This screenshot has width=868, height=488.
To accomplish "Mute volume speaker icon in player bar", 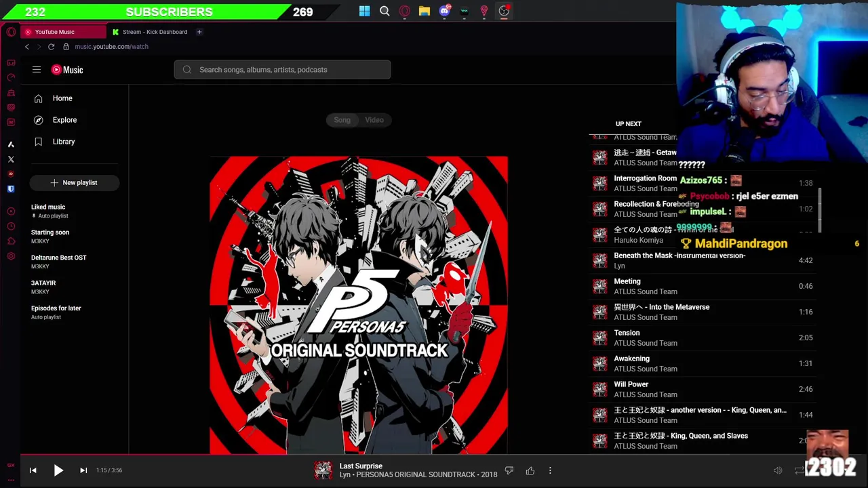I will click(x=778, y=470).
